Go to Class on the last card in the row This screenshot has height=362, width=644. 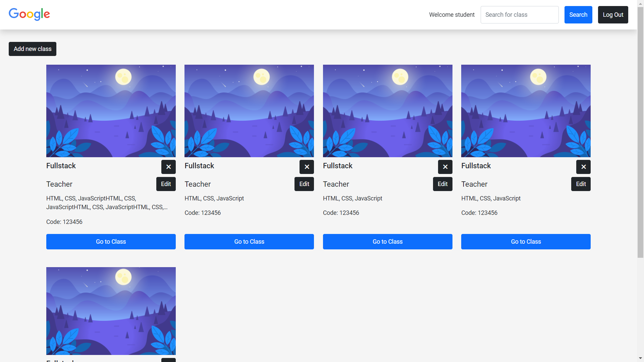point(526,241)
